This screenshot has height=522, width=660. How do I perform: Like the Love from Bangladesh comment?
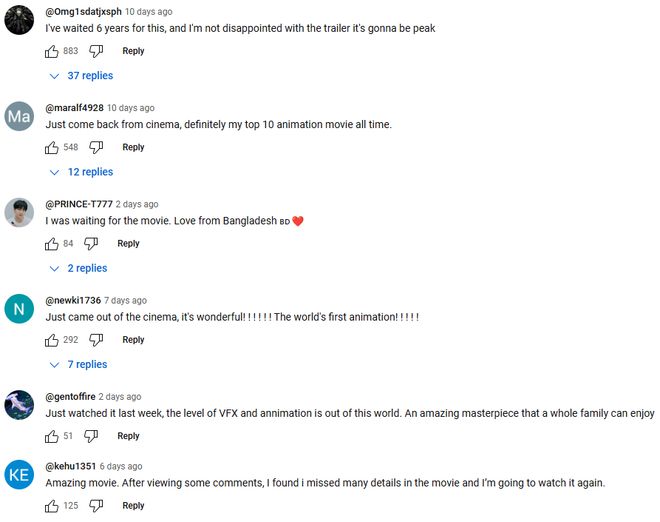pyautogui.click(x=52, y=243)
